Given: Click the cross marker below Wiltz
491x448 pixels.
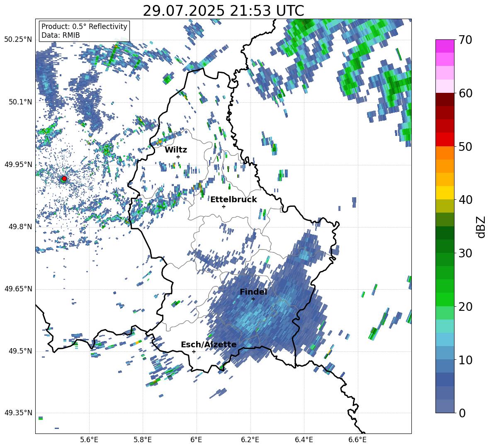Looking at the screenshot, I should [x=178, y=157].
